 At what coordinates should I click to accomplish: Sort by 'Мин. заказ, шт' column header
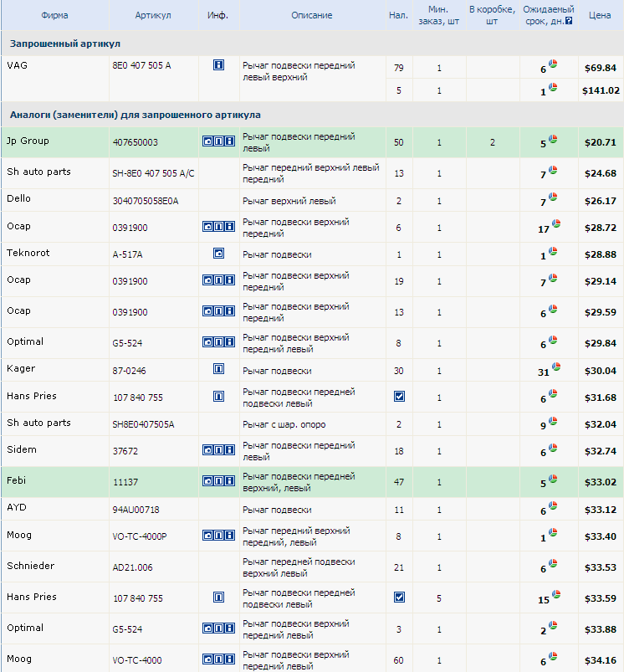pyautogui.click(x=438, y=15)
